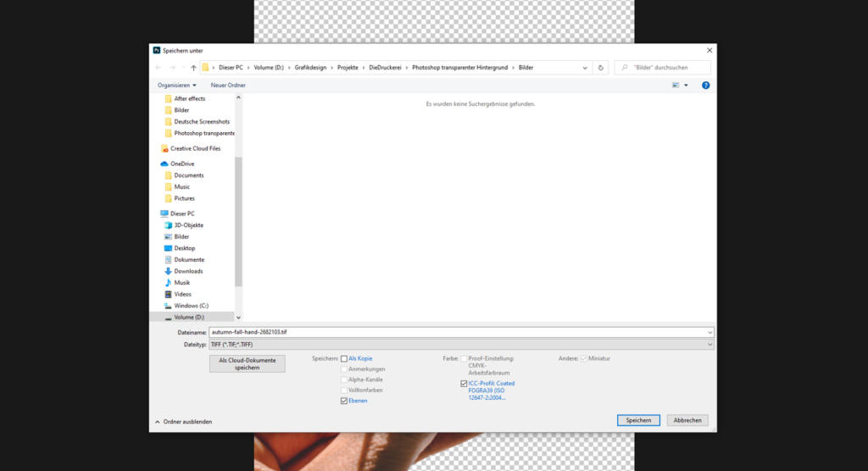Navigate to Projekte breadcrumb
The height and width of the screenshot is (471, 868).
pyautogui.click(x=348, y=68)
